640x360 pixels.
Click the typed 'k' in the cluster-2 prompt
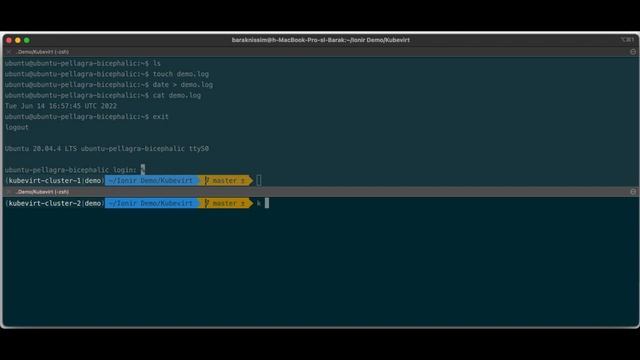pyautogui.click(x=259, y=203)
